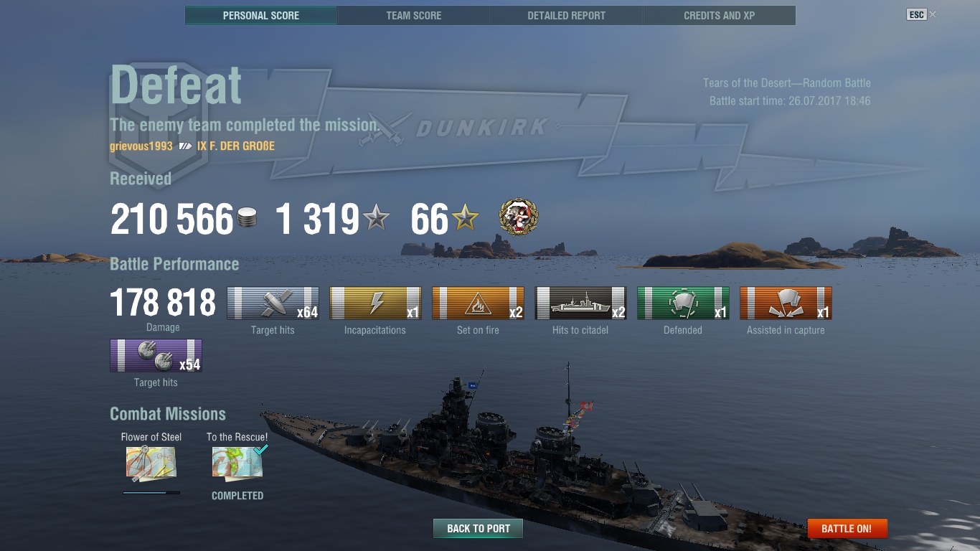Click the Flower of Steel progress bar

pos(151,493)
